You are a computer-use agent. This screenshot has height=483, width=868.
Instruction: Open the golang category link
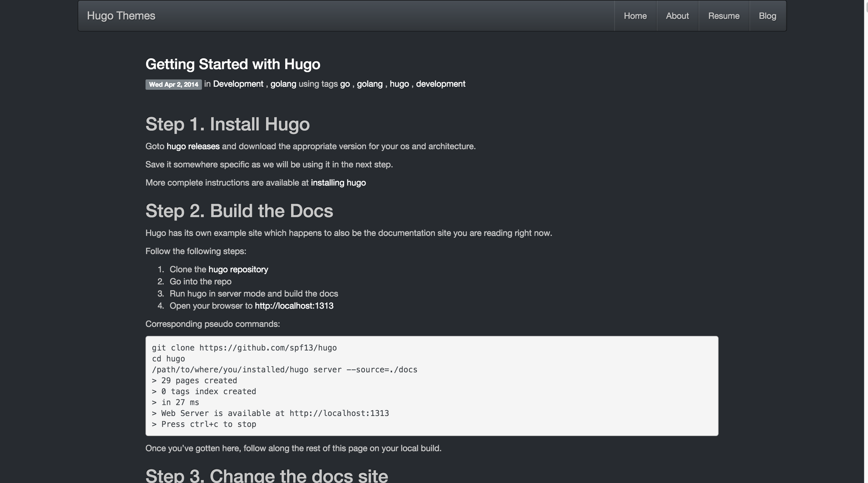click(x=283, y=84)
